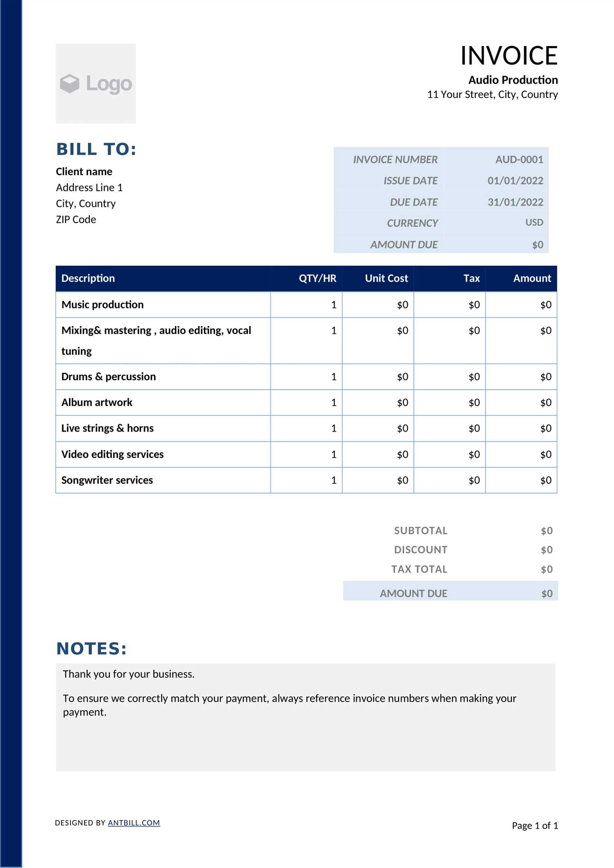
Task: Click the DISCOUNT $0 value
Action: 547,550
